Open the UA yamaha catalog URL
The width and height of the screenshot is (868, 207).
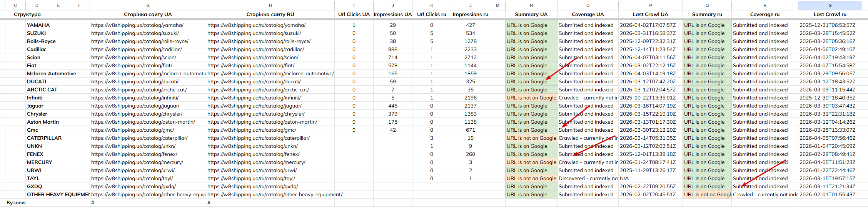[x=137, y=25]
